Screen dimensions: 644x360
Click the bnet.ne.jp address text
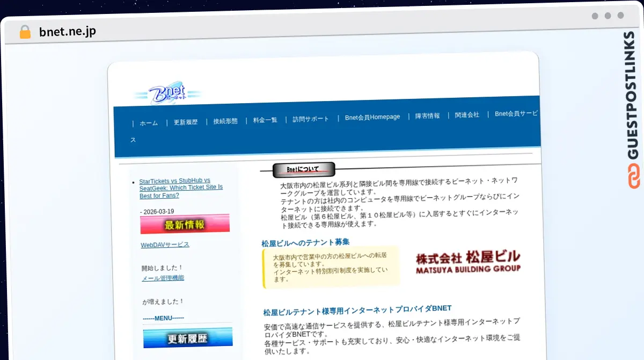pyautogui.click(x=68, y=32)
